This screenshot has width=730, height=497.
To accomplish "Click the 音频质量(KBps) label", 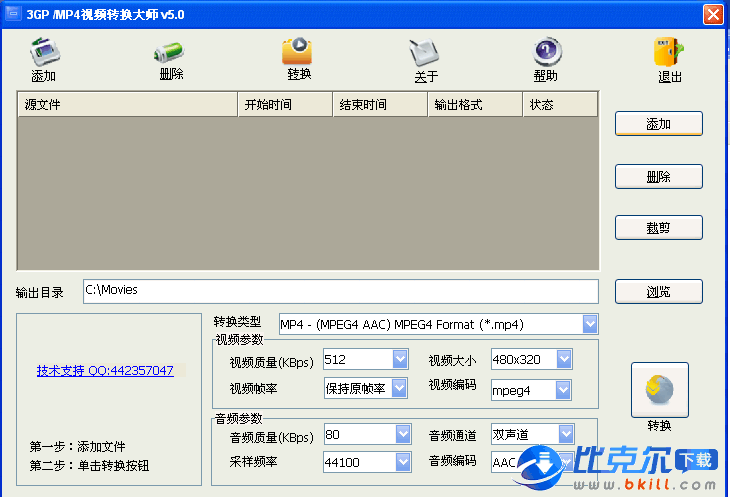I will [x=272, y=437].
